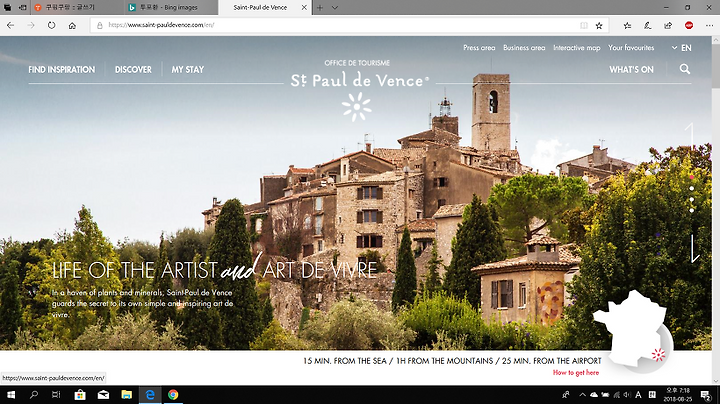Viewport: 720px width, 404px height.
Task: Open reading view from the address bar
Action: click(x=584, y=25)
